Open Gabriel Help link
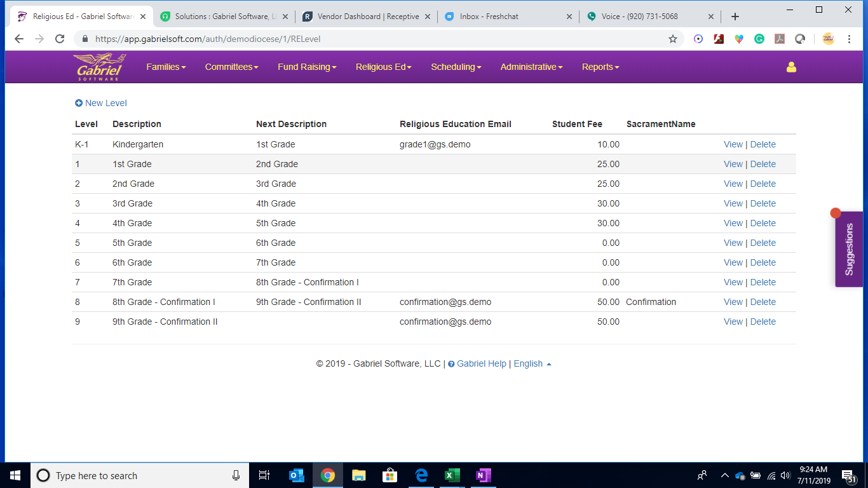 click(477, 363)
